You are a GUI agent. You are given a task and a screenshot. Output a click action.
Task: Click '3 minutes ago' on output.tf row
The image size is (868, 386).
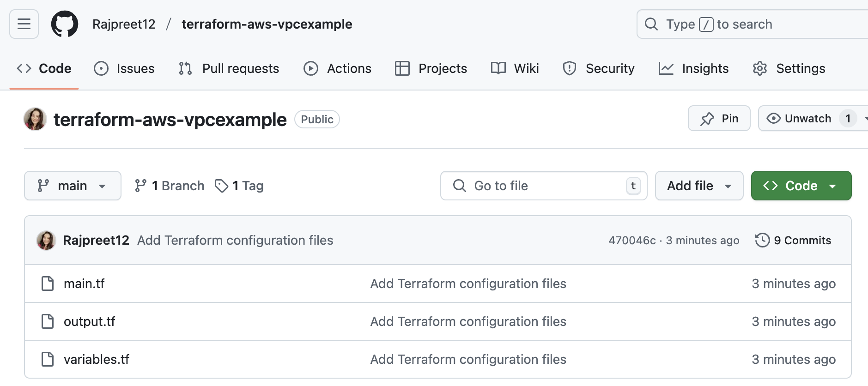point(794,321)
